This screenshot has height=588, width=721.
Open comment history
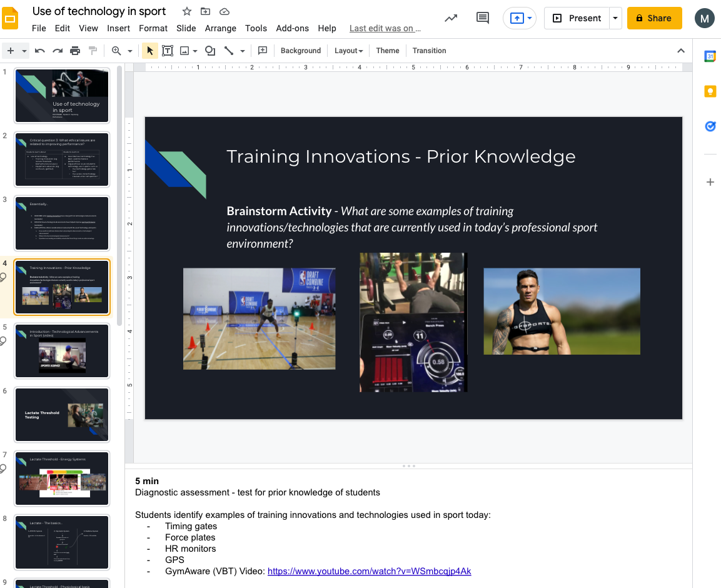click(482, 18)
